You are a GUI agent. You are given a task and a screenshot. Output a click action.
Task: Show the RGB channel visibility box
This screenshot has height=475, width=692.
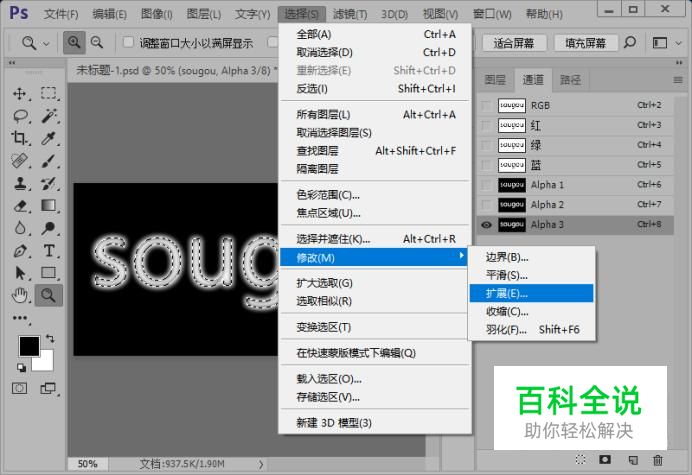click(486, 106)
